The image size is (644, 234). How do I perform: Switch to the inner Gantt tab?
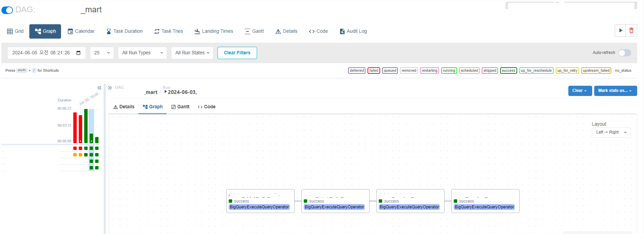pyautogui.click(x=180, y=107)
